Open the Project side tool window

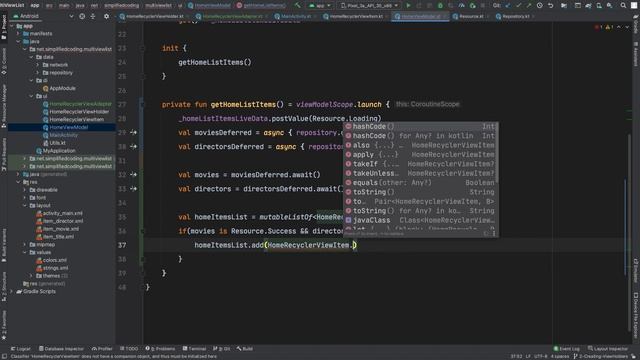[4, 27]
